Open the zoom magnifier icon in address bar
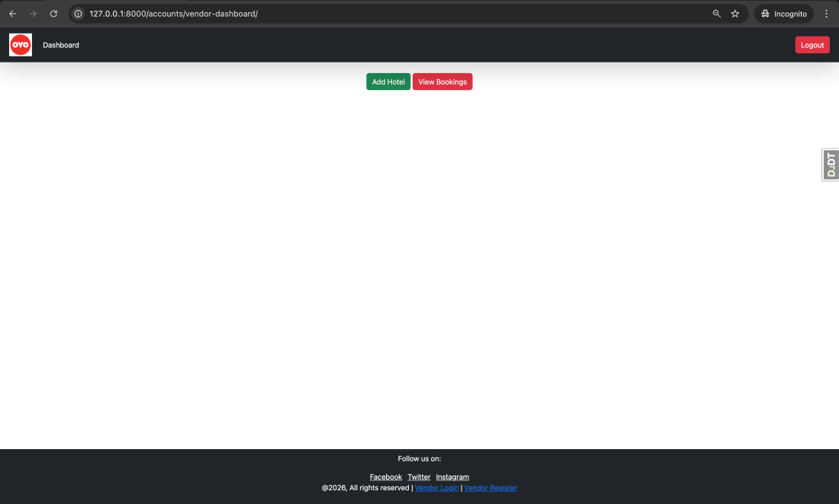This screenshot has height=504, width=839. [x=716, y=14]
